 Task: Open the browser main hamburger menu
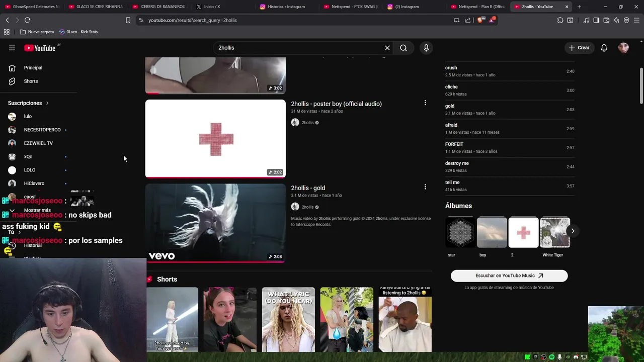[x=636, y=20]
